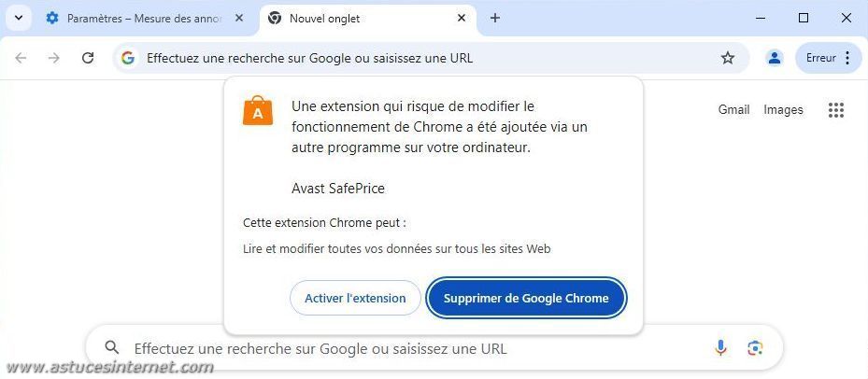Close the Paramètres tab
Screen dimensions: 868x379
click(239, 19)
